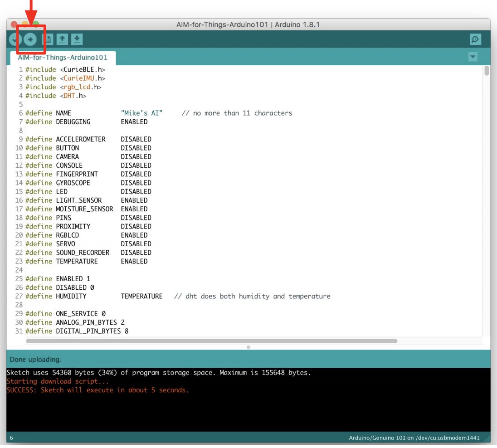The image size is (497, 448).
Task: Click DISABLED value next to SOUND_RECORDER
Action: click(136, 253)
